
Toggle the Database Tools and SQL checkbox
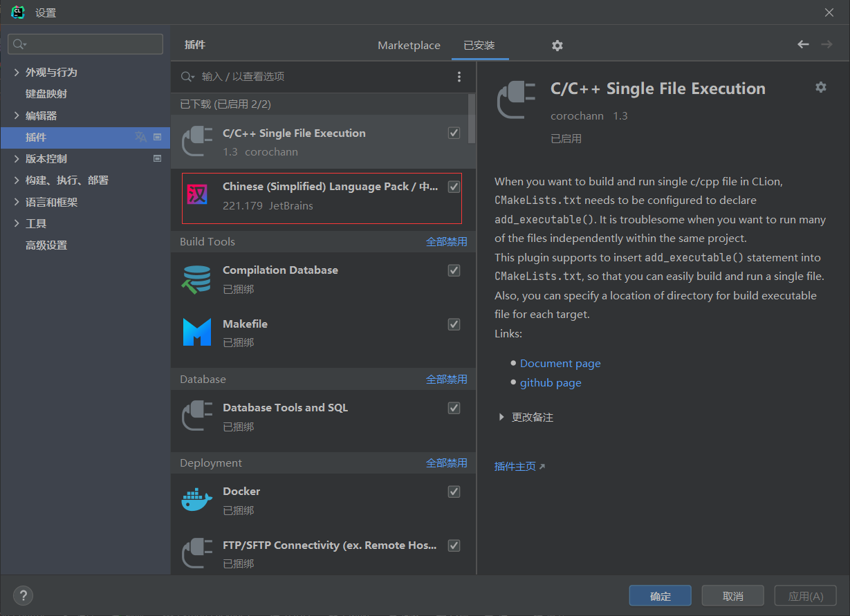454,408
